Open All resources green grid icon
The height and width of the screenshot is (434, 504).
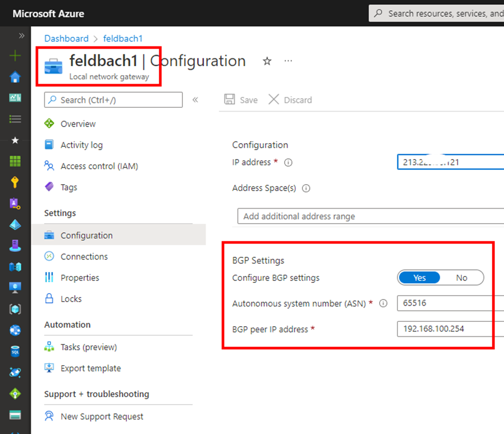(x=15, y=161)
